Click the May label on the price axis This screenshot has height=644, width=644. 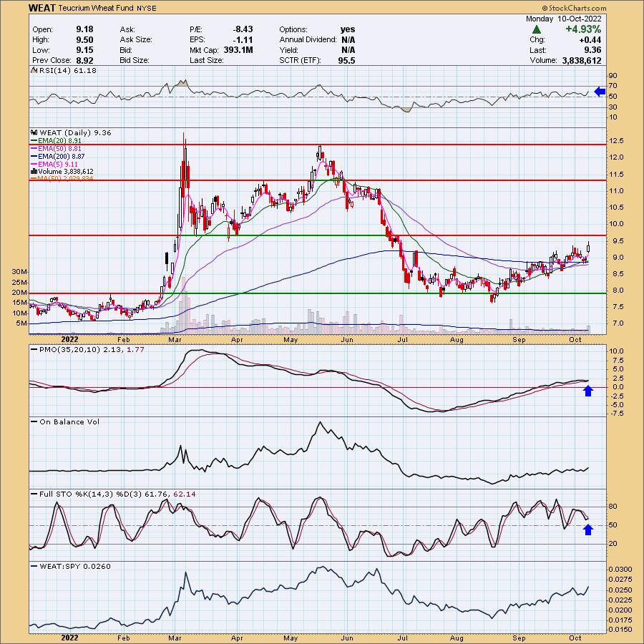coord(291,340)
